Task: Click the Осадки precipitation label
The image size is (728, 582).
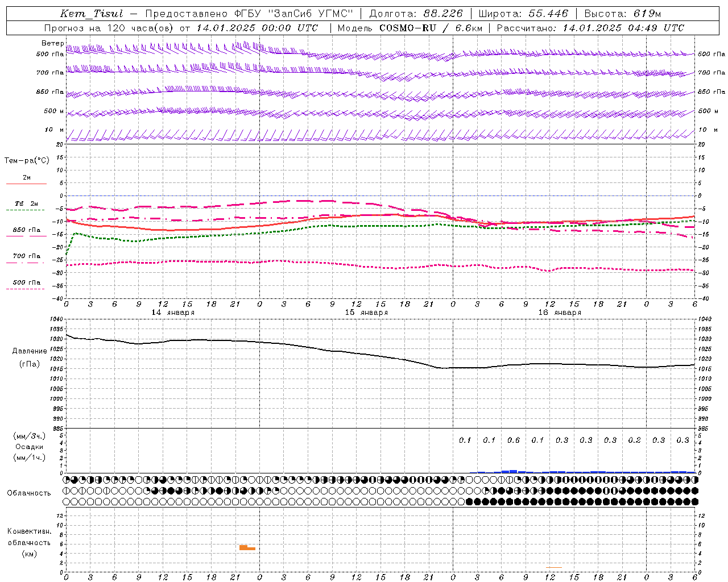Action: point(30,447)
